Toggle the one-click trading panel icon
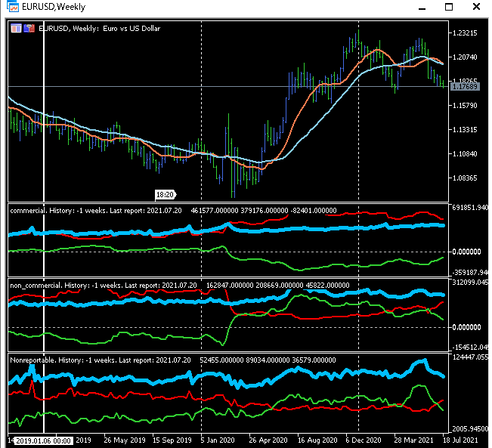The height and width of the screenshot is (448, 492). coord(29,29)
